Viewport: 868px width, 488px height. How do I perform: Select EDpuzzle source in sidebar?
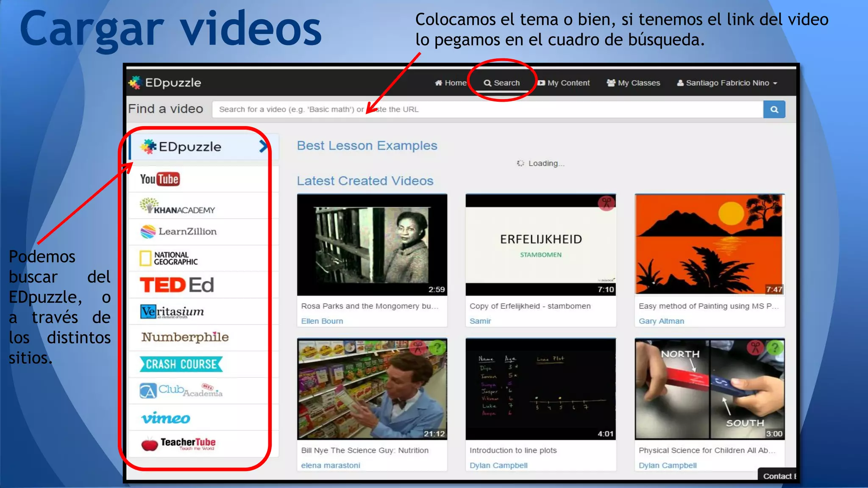coord(203,147)
